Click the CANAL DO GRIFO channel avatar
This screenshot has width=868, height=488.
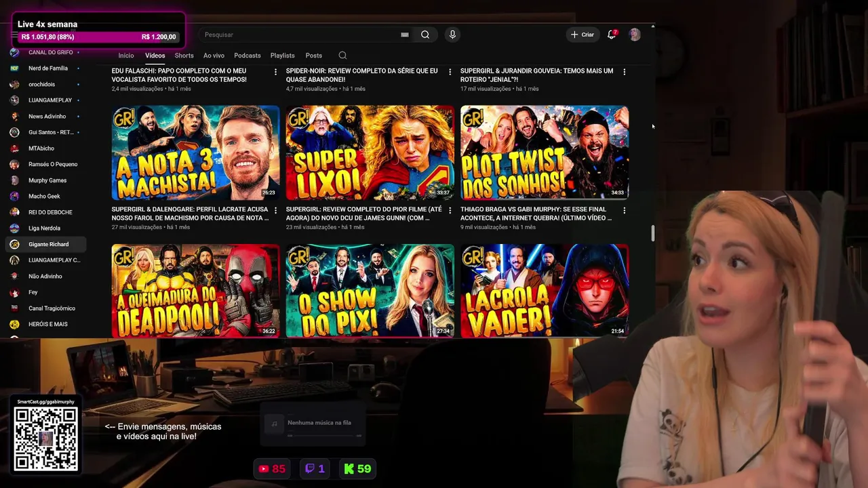coord(14,52)
